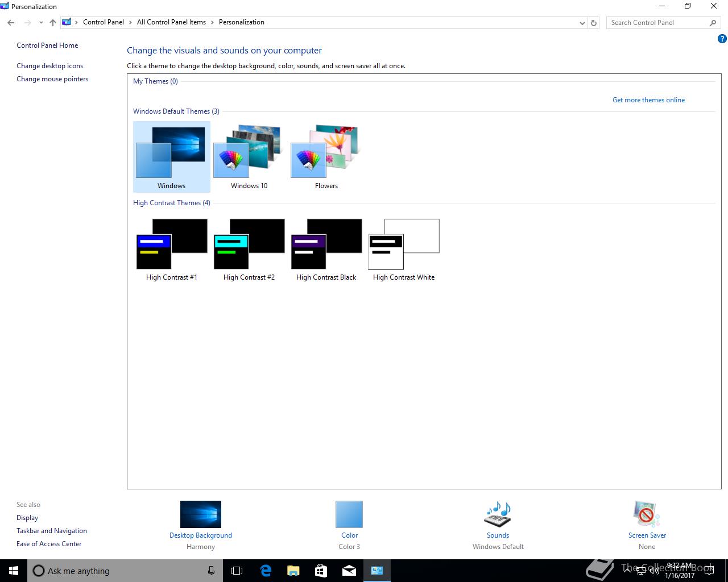Open Display under See also

click(27, 518)
